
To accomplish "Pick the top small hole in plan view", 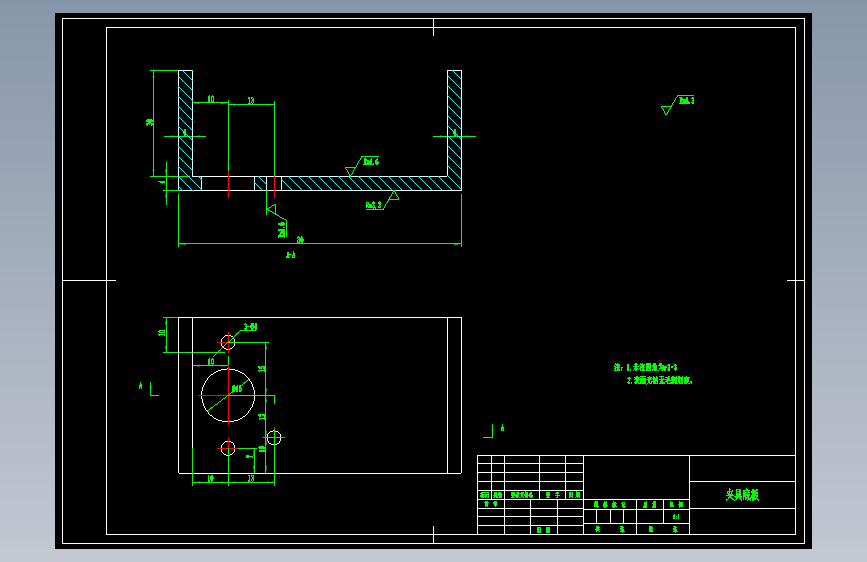I will [228, 342].
